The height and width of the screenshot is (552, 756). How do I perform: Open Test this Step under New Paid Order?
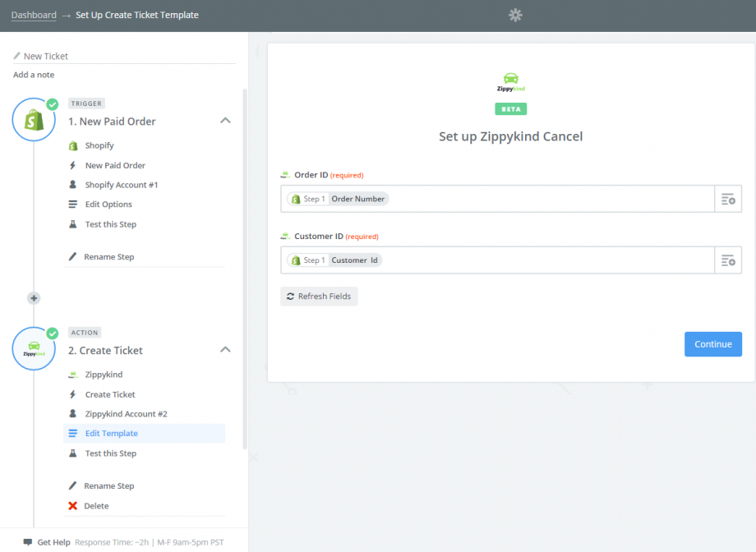click(x=111, y=224)
